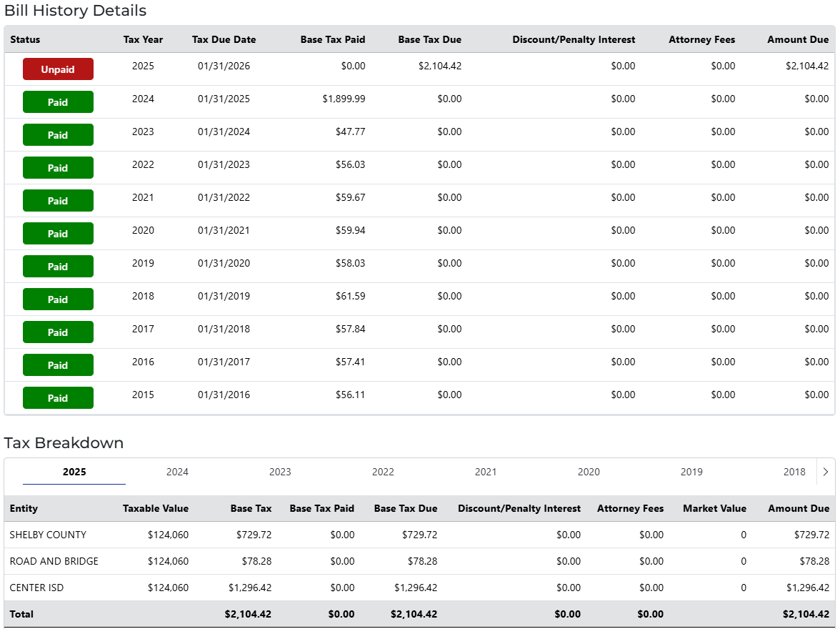Click the red Unpaid status button
840x629 pixels.
58,69
